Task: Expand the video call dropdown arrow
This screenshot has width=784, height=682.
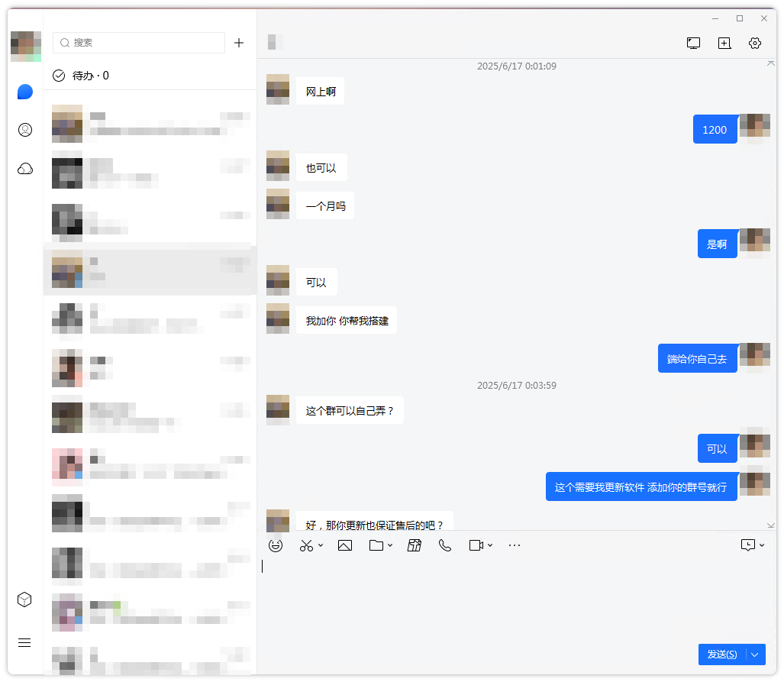Action: click(489, 547)
